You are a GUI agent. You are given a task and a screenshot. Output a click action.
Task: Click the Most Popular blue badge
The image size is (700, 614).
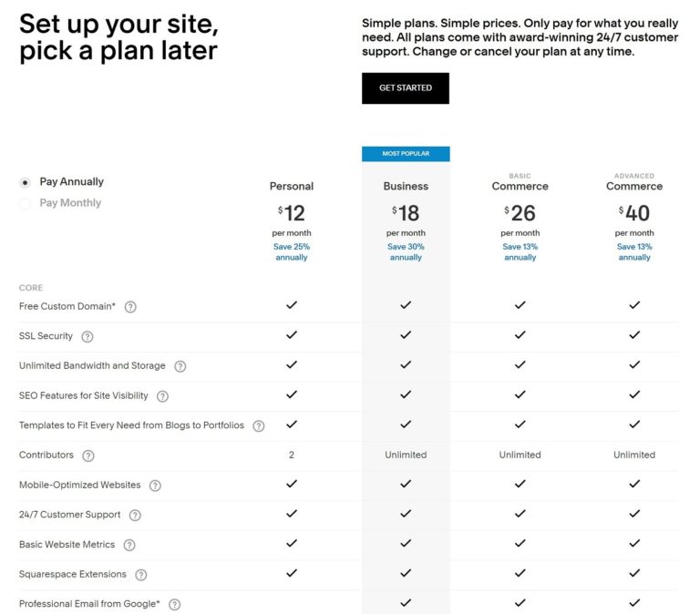pos(406,154)
